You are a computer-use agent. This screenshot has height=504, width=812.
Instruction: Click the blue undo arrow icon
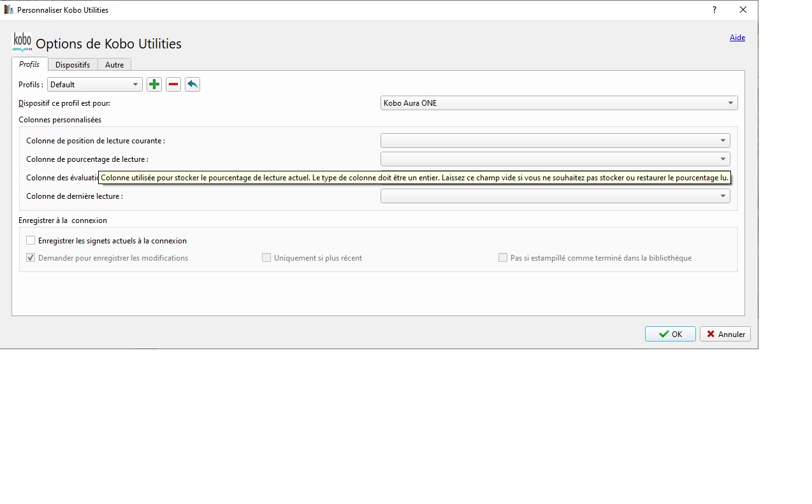tap(192, 84)
